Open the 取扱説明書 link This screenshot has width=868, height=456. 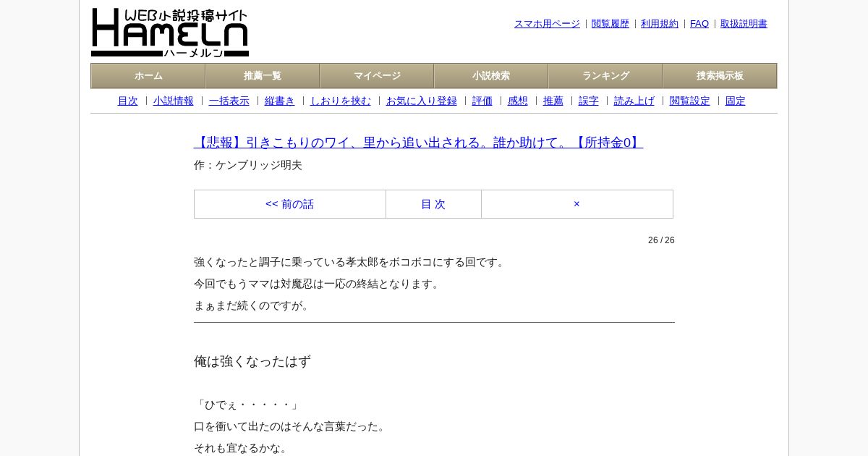pos(744,24)
